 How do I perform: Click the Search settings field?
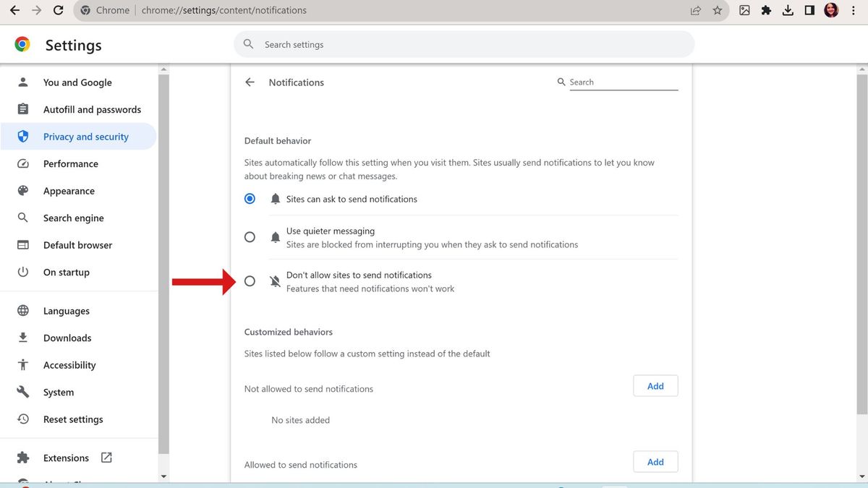click(x=463, y=44)
